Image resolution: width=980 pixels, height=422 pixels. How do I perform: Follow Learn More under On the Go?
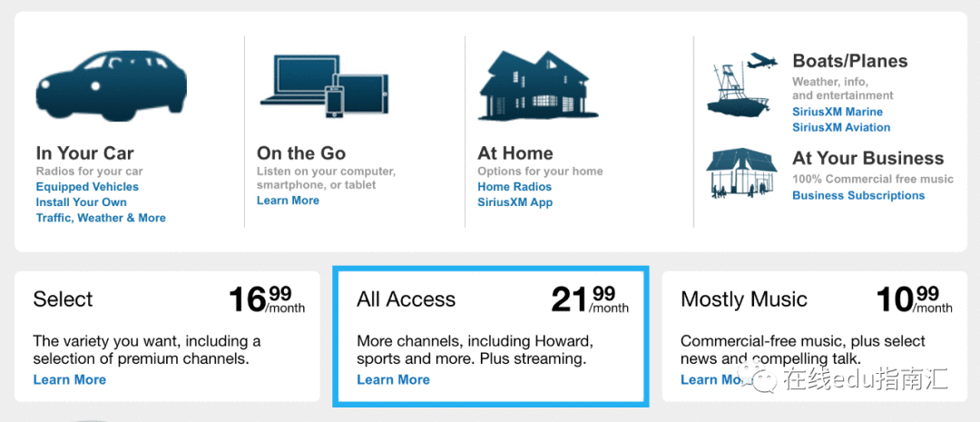coord(289,201)
